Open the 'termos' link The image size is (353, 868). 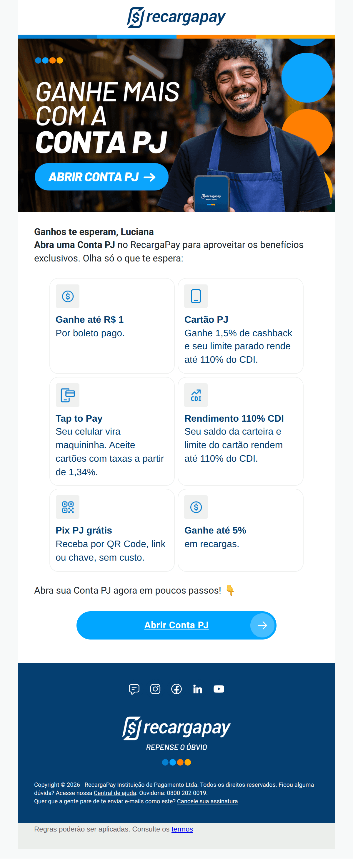pos(182,829)
